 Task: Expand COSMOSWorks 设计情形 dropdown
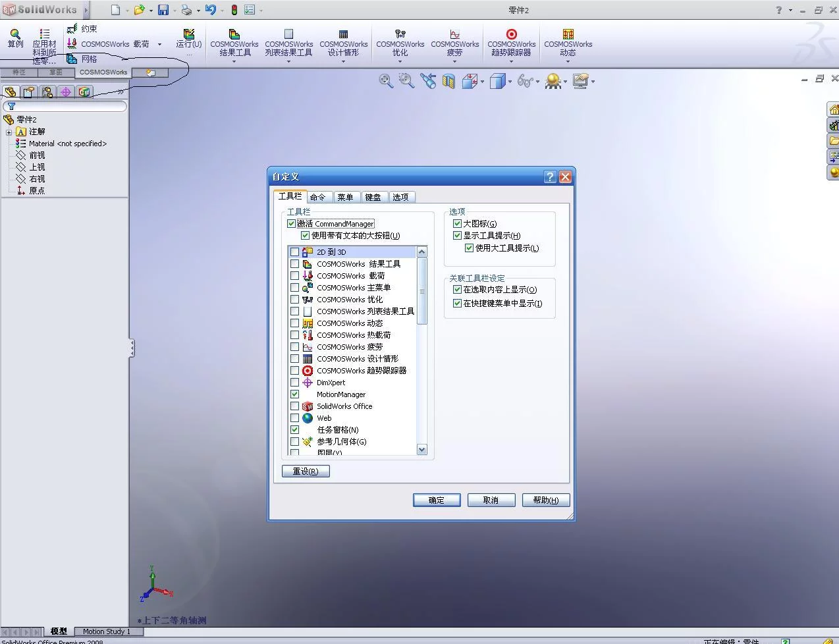pos(344,61)
